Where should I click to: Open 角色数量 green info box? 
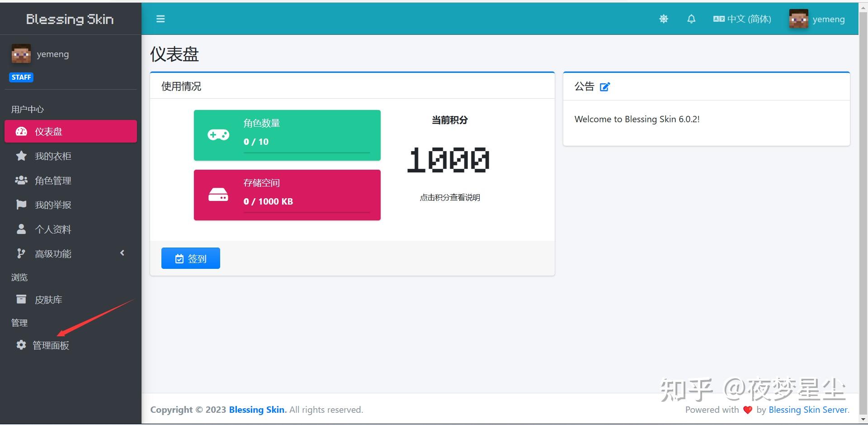(287, 135)
